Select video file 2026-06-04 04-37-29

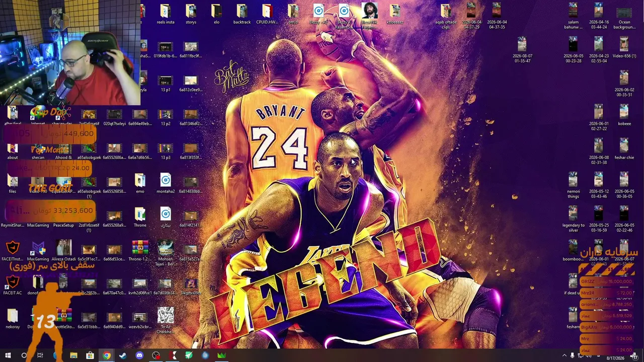(x=471, y=17)
